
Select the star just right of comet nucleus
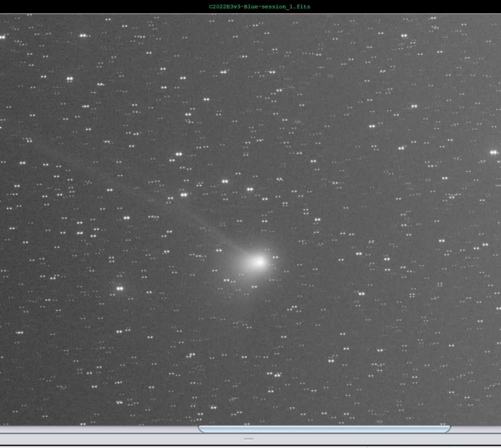click(275, 258)
